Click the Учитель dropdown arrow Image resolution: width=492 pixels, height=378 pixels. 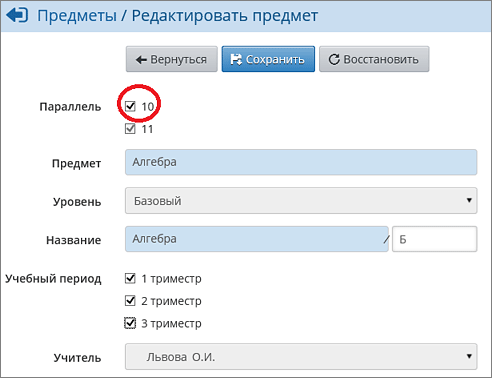click(469, 356)
